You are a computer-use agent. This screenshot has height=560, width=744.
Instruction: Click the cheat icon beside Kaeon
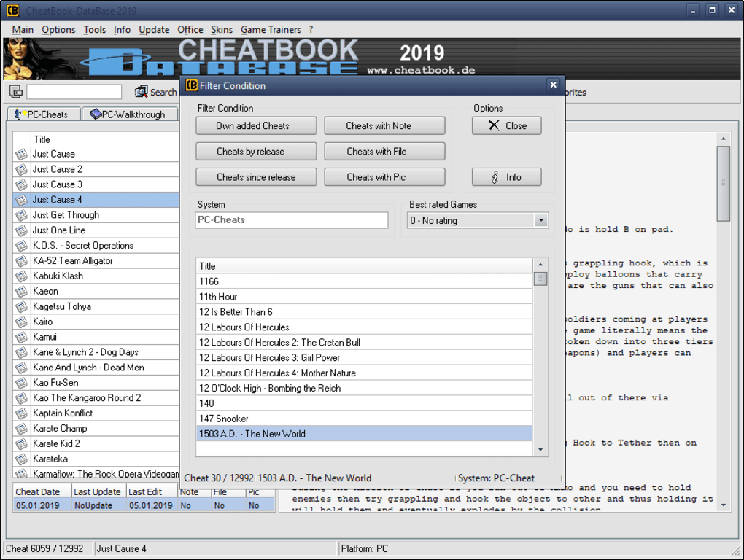click(x=21, y=292)
